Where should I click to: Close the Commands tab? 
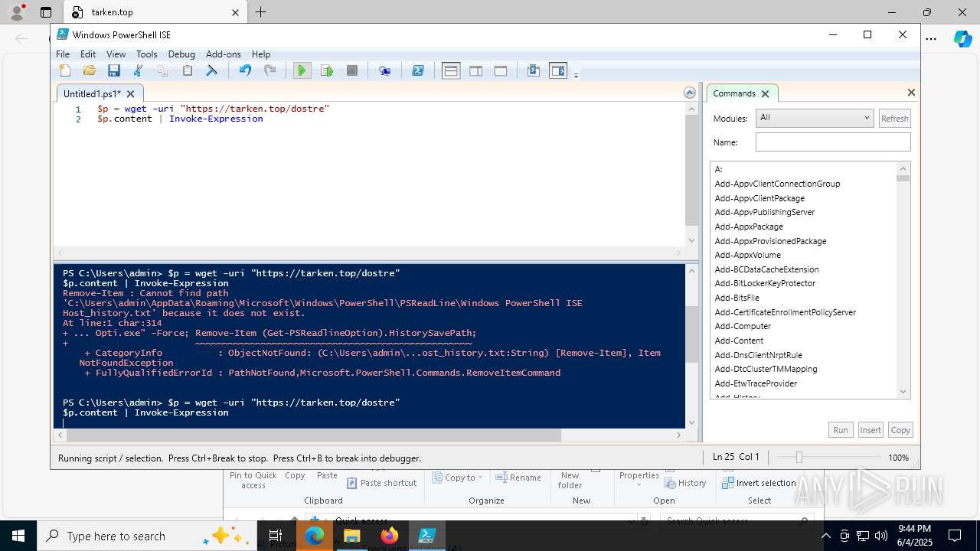[765, 93]
